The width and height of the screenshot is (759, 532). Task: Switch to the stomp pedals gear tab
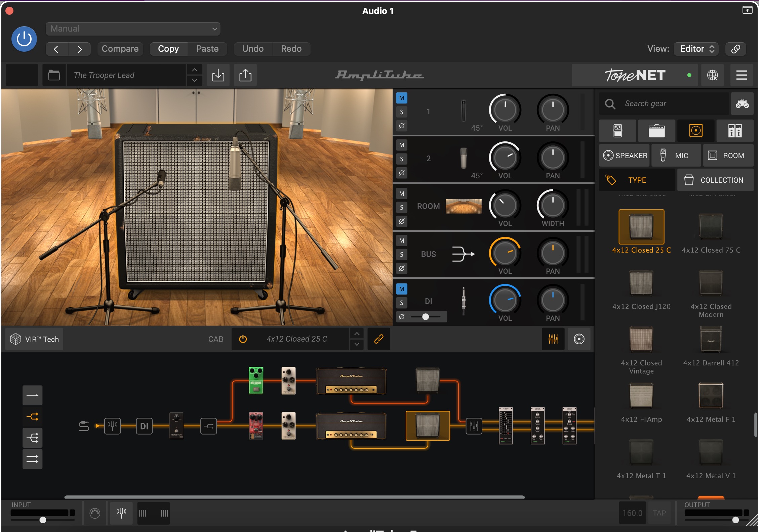point(617,131)
